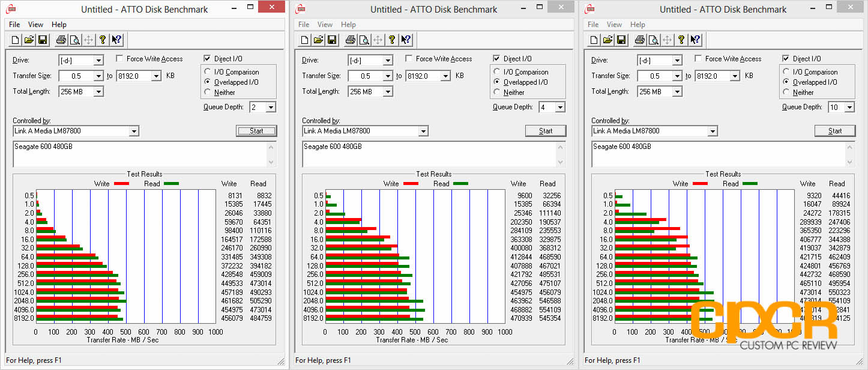Open View menu in Queue Depth 10 window
868x370 pixels.
point(614,25)
